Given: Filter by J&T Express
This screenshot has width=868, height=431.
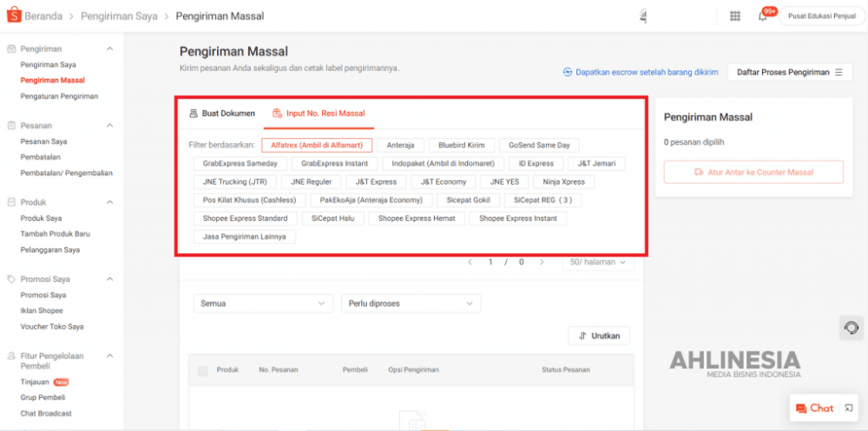Looking at the screenshot, I should pyautogui.click(x=376, y=181).
